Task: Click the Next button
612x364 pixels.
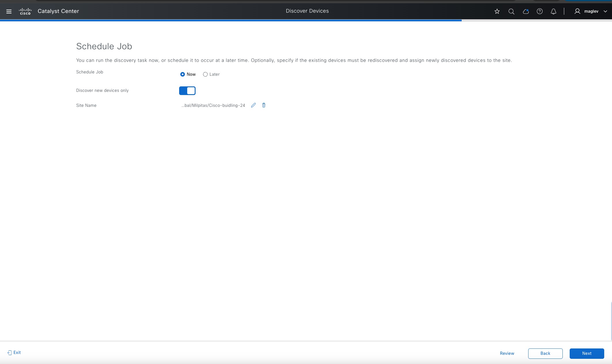Action: 587,353
